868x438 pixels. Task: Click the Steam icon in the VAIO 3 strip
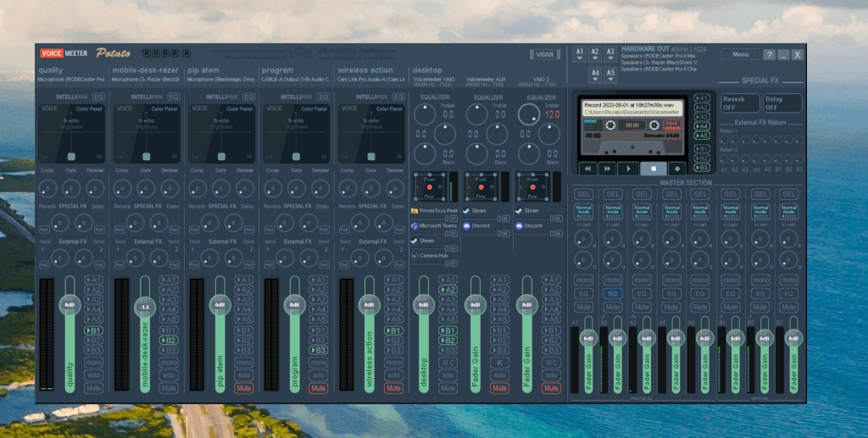click(x=519, y=211)
